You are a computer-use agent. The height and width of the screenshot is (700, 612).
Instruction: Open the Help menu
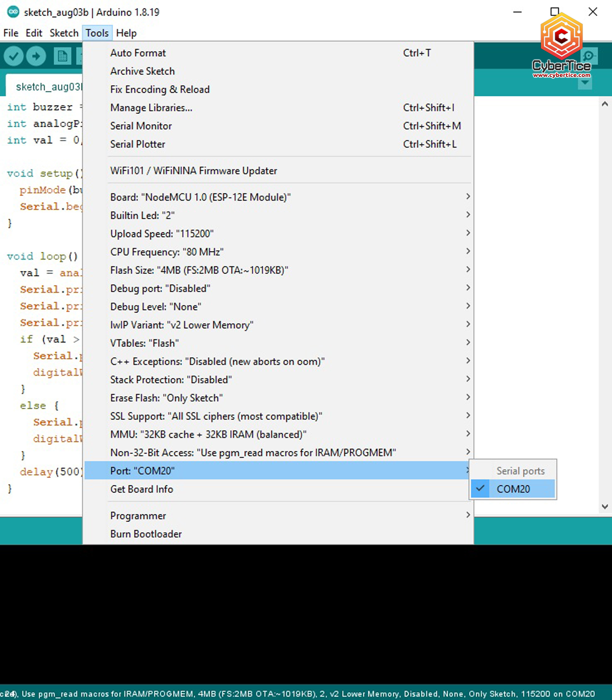[x=126, y=33]
